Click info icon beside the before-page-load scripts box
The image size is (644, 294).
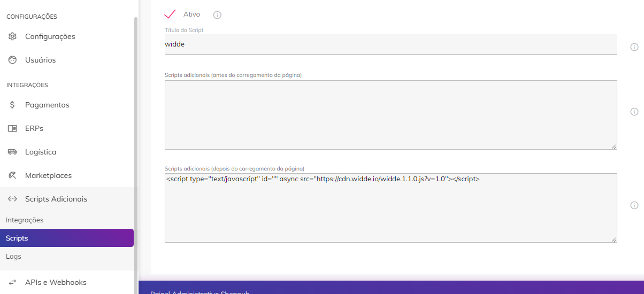click(x=634, y=112)
